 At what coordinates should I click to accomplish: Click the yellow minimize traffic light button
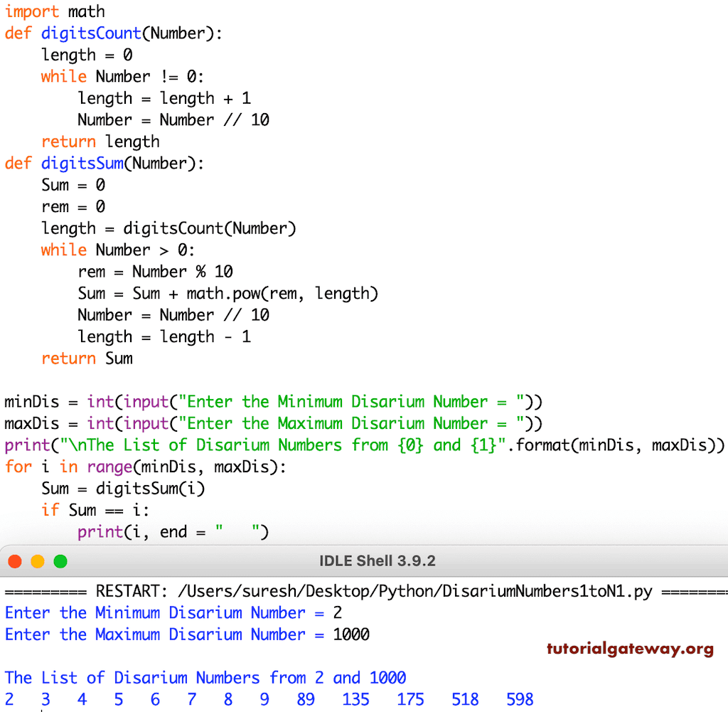coord(38,560)
